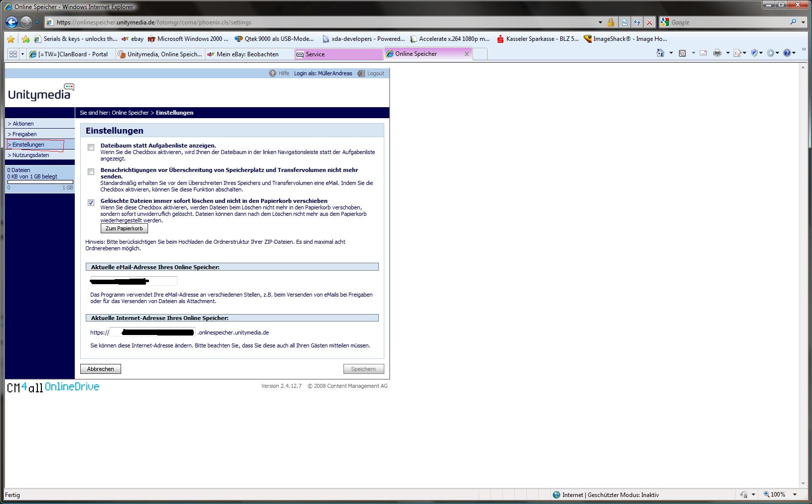
Task: Expand the search provider options arrow
Action: (x=803, y=22)
